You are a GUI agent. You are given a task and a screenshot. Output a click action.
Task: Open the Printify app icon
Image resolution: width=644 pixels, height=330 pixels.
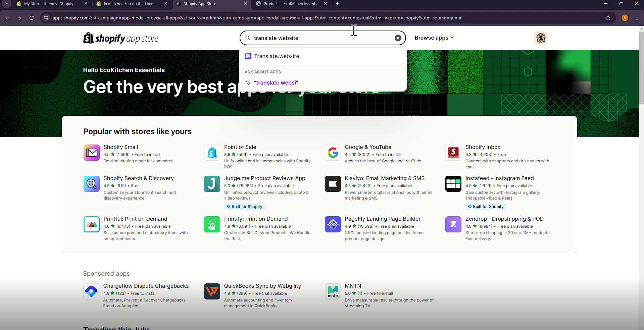tap(212, 224)
